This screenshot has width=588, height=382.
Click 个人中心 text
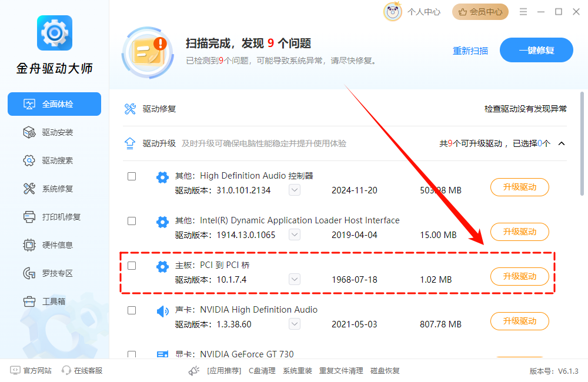coord(424,12)
